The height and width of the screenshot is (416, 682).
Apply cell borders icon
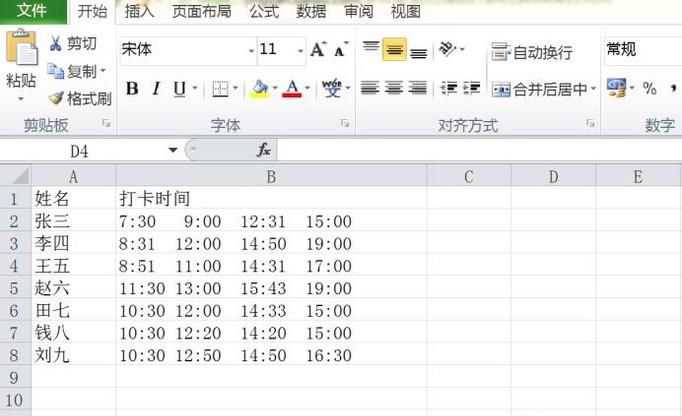coord(220,89)
